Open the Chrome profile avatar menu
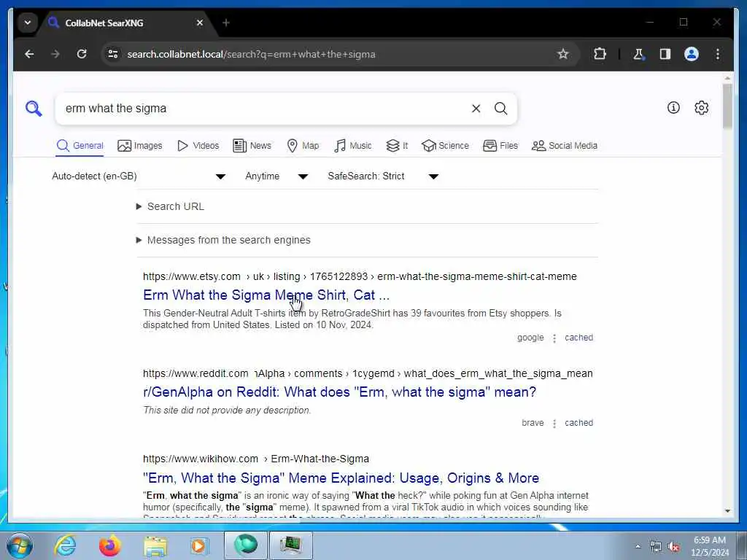747x560 pixels. coord(692,54)
